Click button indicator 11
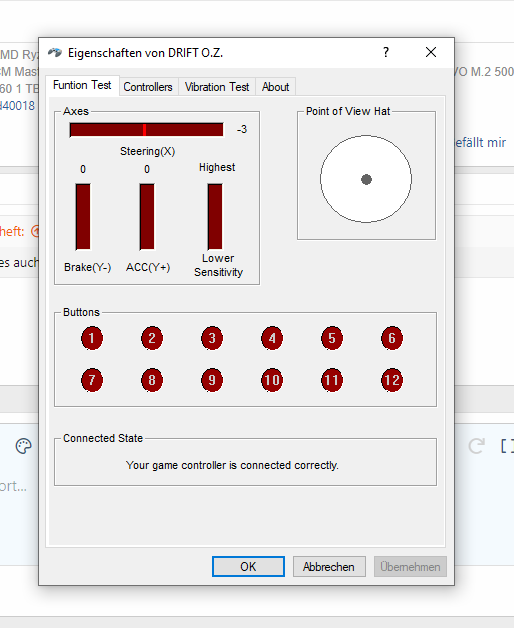The height and width of the screenshot is (628, 514). 332,380
